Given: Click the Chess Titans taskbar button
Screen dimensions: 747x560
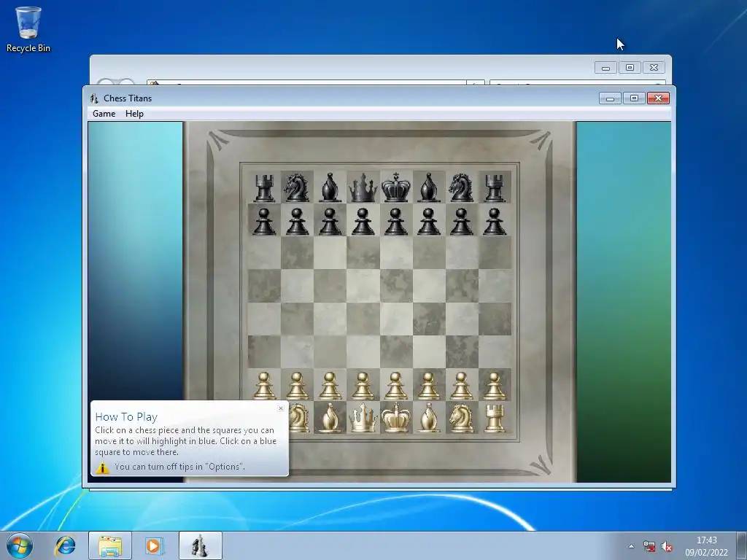Looking at the screenshot, I should tap(200, 545).
